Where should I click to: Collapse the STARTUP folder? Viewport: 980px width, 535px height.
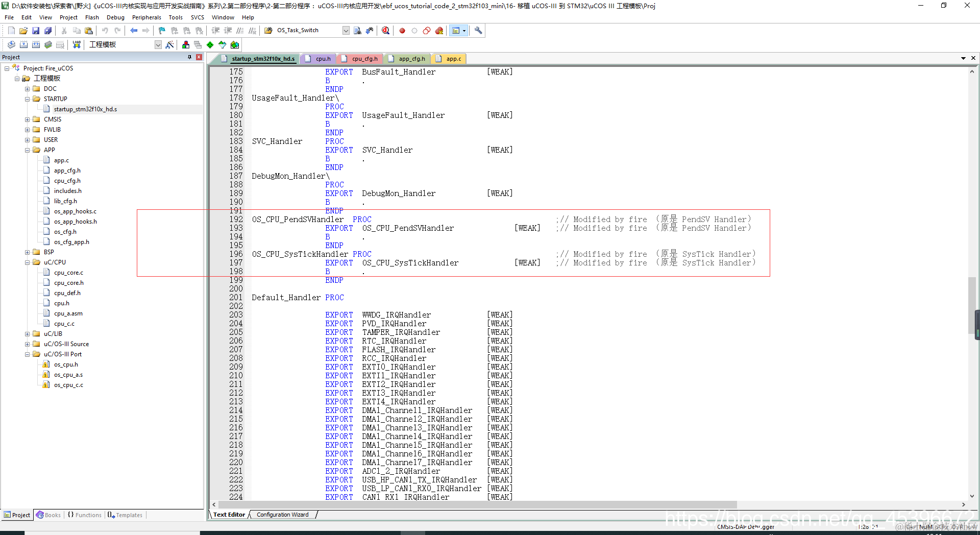pyautogui.click(x=28, y=99)
